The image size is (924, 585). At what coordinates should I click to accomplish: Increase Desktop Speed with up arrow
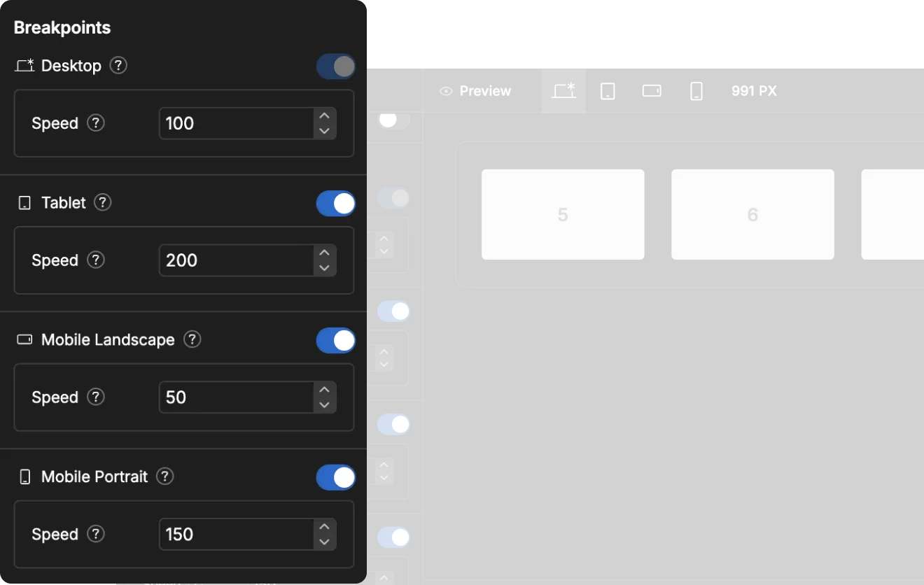tap(324, 116)
